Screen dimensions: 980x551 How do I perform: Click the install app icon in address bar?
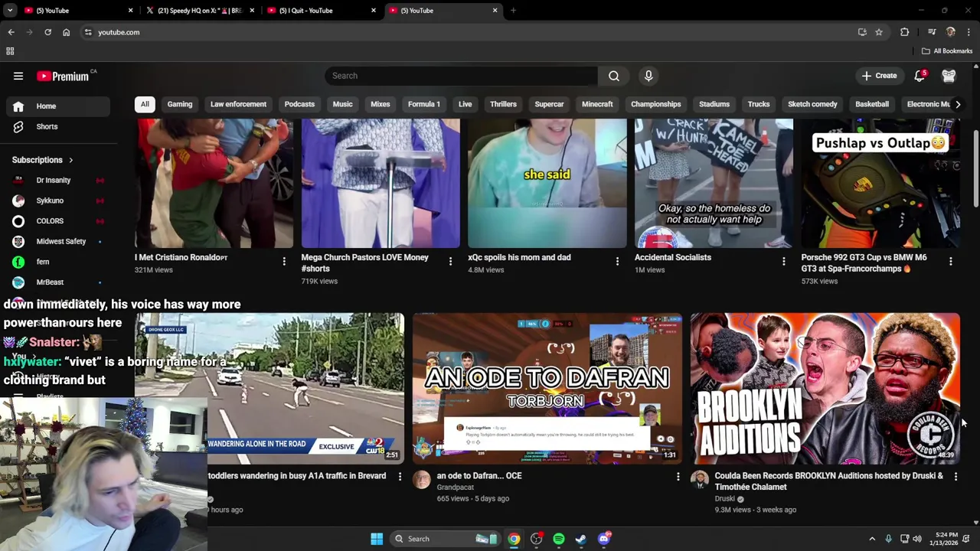(x=862, y=32)
